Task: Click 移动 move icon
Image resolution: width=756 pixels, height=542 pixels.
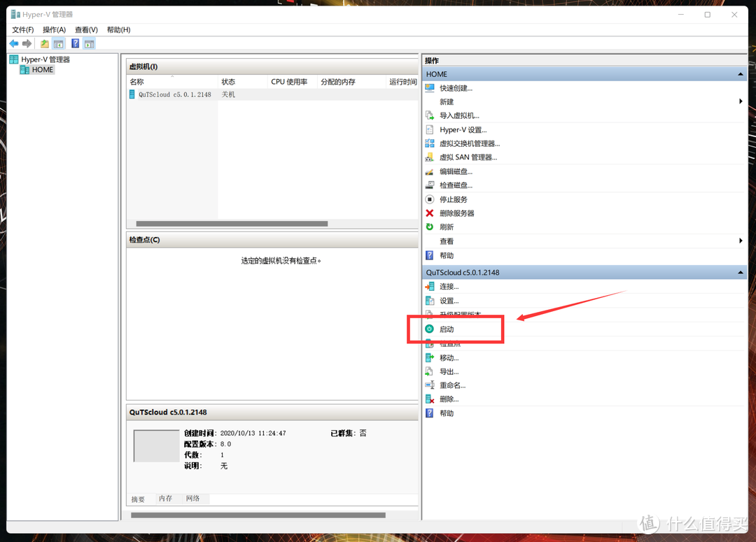Action: [430, 357]
